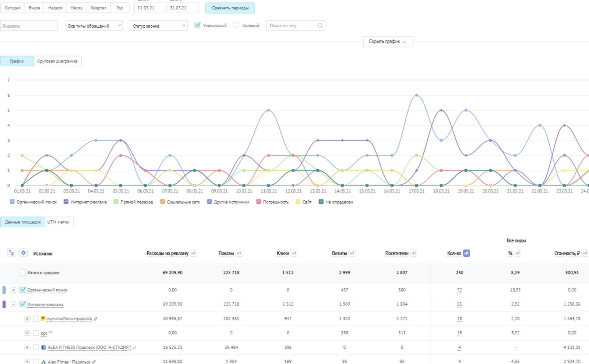Click Facebook icon in ALEX FITNESS Подольск row
The image size is (589, 364).
[43, 347]
